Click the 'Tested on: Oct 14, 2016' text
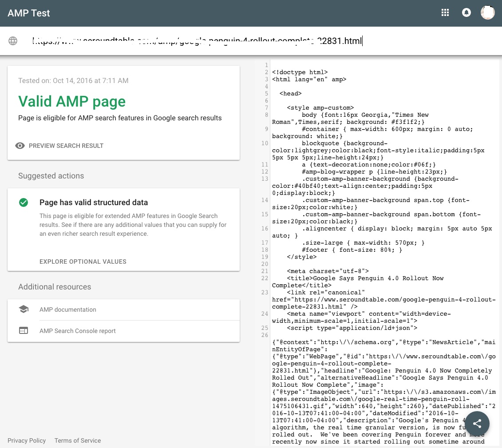This screenshot has height=448, width=502. [73, 81]
